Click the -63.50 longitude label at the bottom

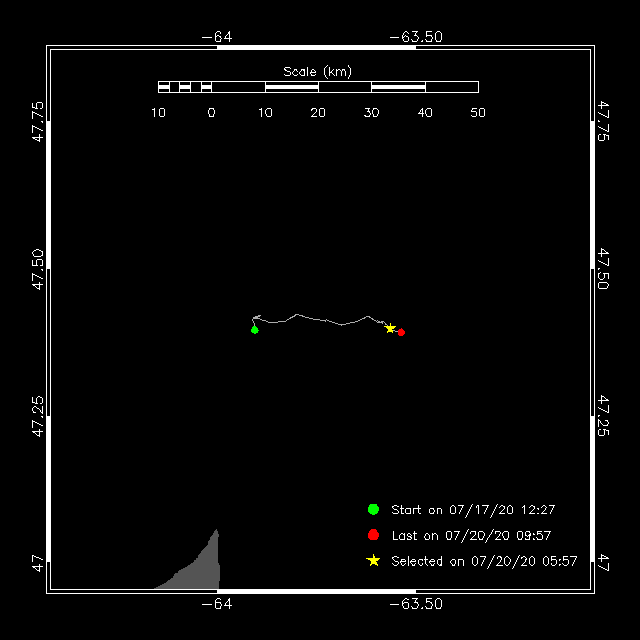[x=415, y=604]
